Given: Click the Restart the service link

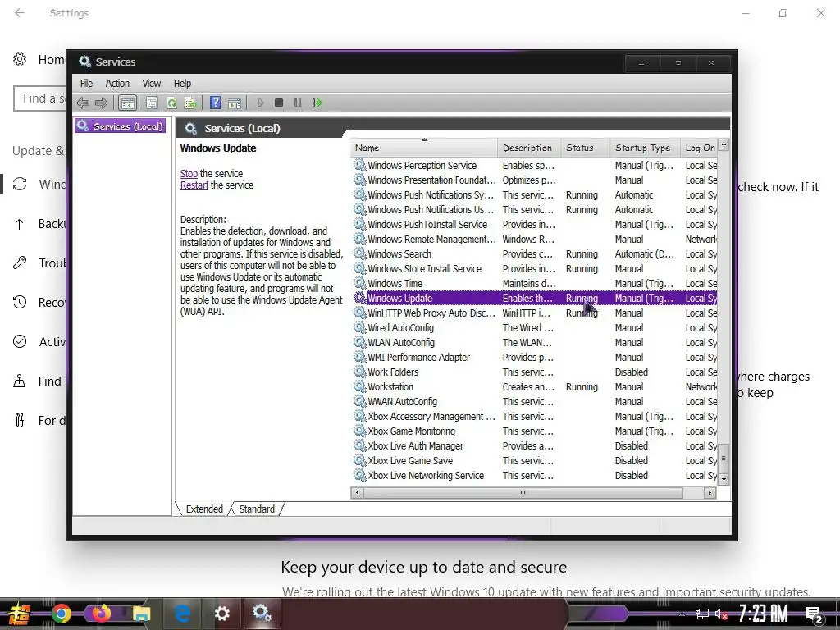Looking at the screenshot, I should [x=194, y=185].
